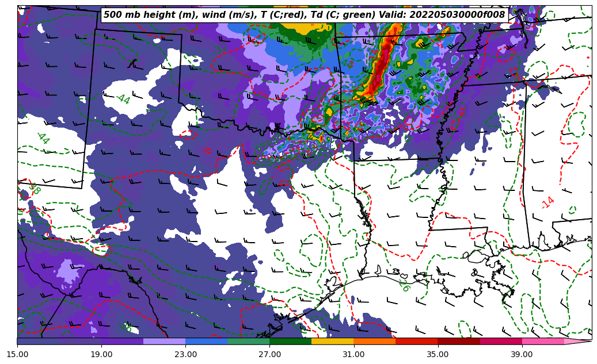Select the dark green colorbar segment after 27.00
This screenshot has height=364, width=597.
(x=291, y=342)
